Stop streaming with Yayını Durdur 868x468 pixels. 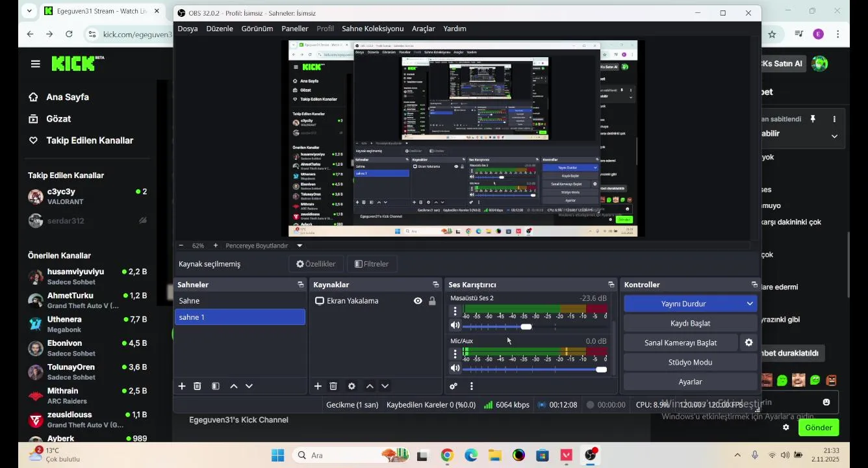pyautogui.click(x=683, y=304)
